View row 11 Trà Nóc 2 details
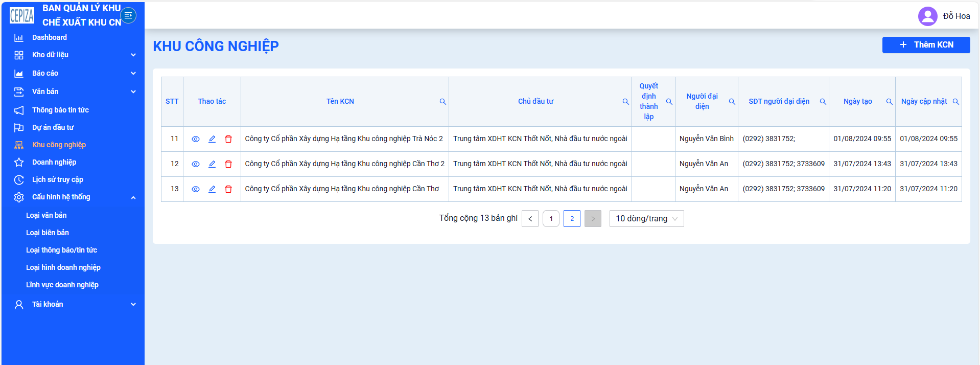This screenshot has width=980, height=365. pos(195,139)
